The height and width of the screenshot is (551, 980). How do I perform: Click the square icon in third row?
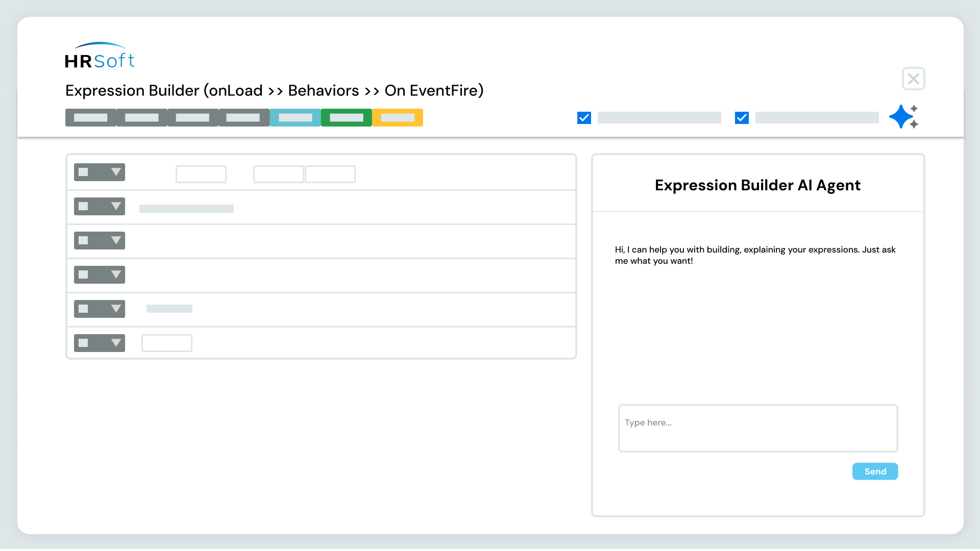point(83,241)
